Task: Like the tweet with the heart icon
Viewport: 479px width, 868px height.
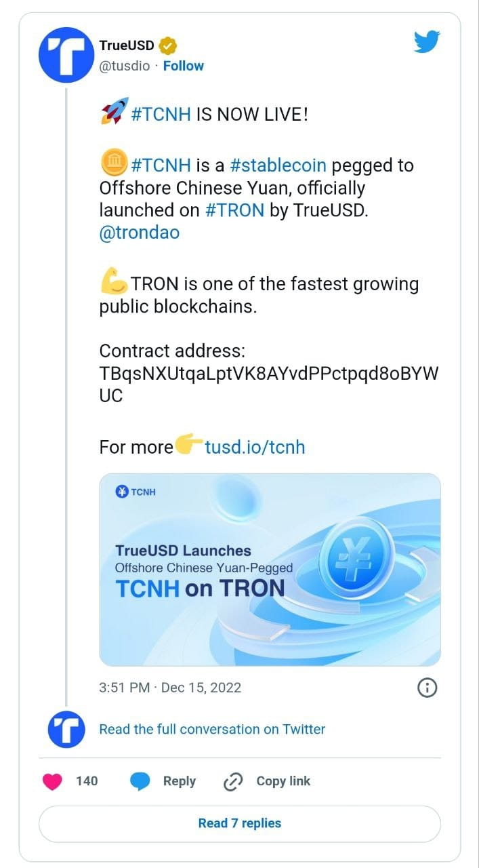Action: (x=53, y=781)
